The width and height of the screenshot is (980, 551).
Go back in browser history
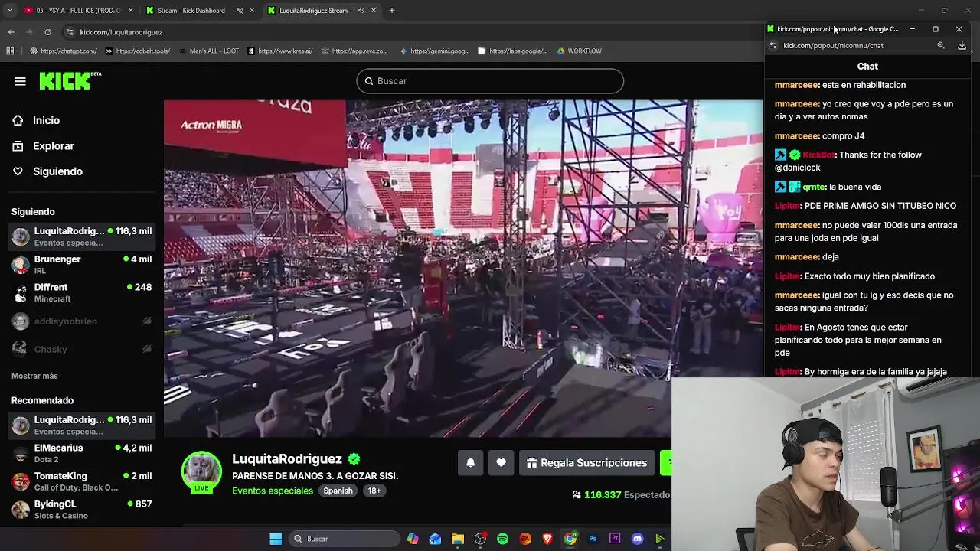point(11,32)
